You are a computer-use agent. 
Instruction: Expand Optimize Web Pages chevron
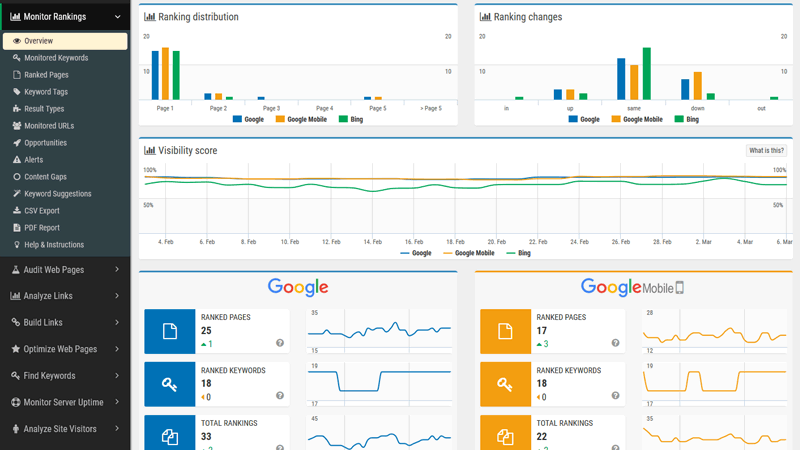point(117,349)
